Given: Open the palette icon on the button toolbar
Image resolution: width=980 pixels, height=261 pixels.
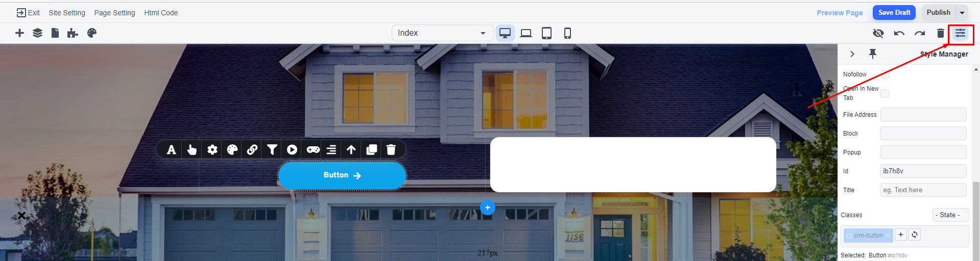Looking at the screenshot, I should [x=232, y=149].
